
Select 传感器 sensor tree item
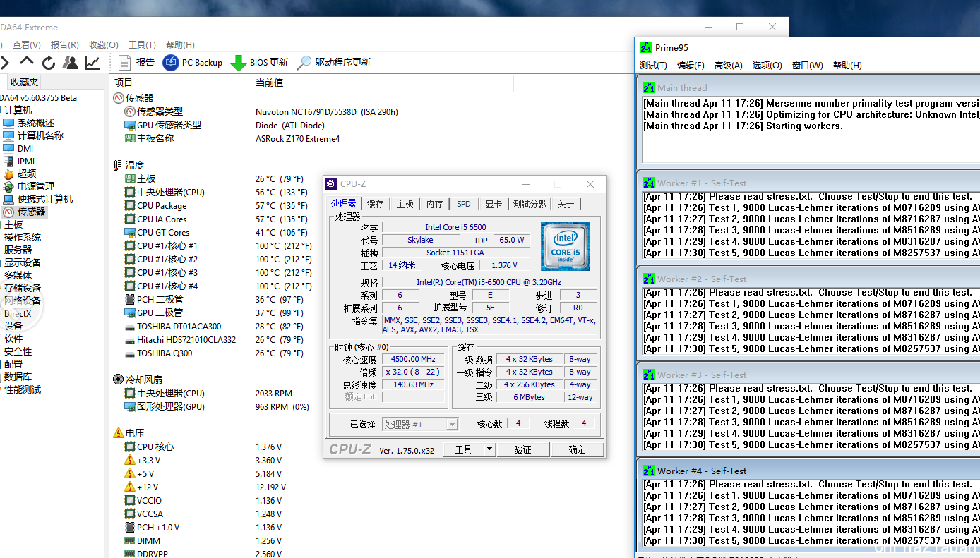31,212
